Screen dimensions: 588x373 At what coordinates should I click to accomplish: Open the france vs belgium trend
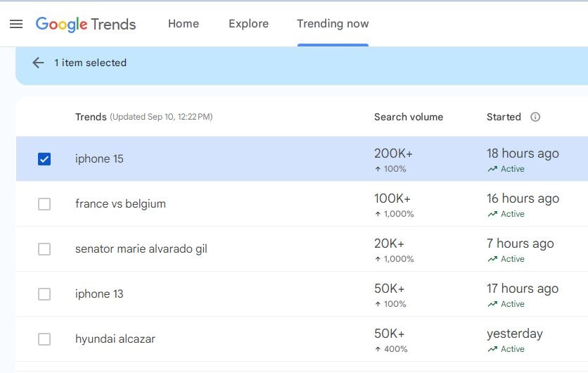click(120, 204)
